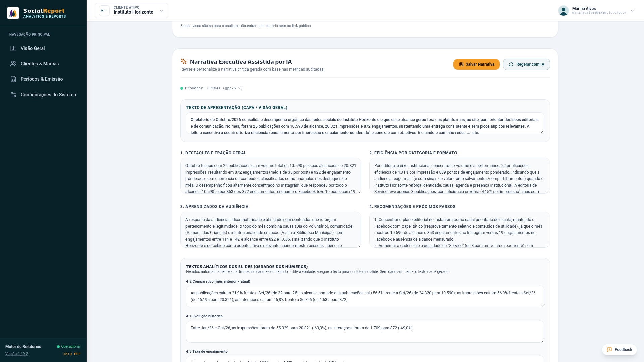Click the resize handle of 4.1 Evolução histórica field

coord(542,340)
